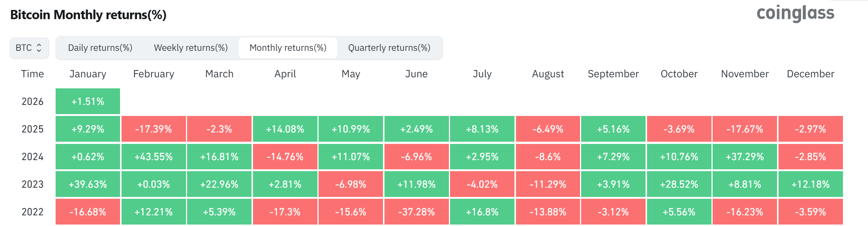Click the Bitcoin Monthly returns(%) title
This screenshot has width=868, height=226.
[x=88, y=15]
